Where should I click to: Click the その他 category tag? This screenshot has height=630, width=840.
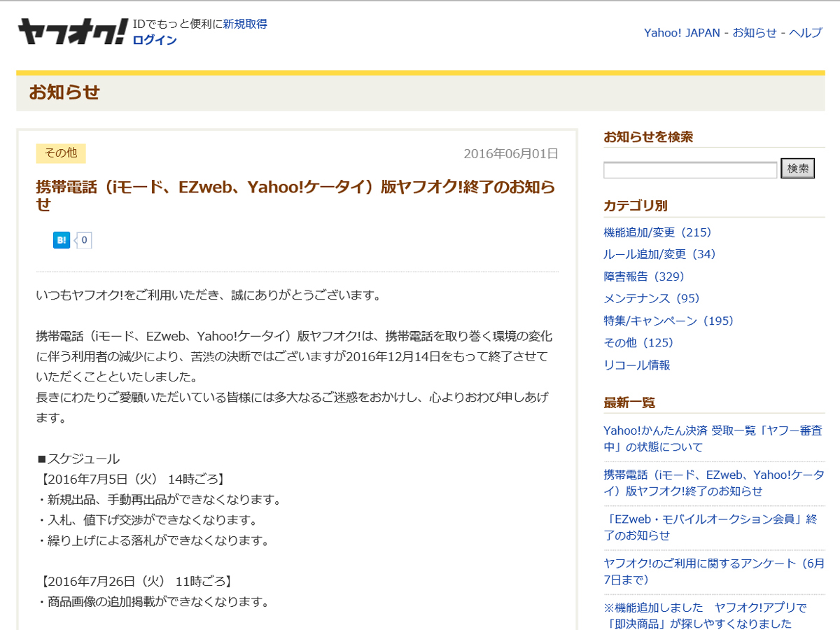[x=61, y=153]
